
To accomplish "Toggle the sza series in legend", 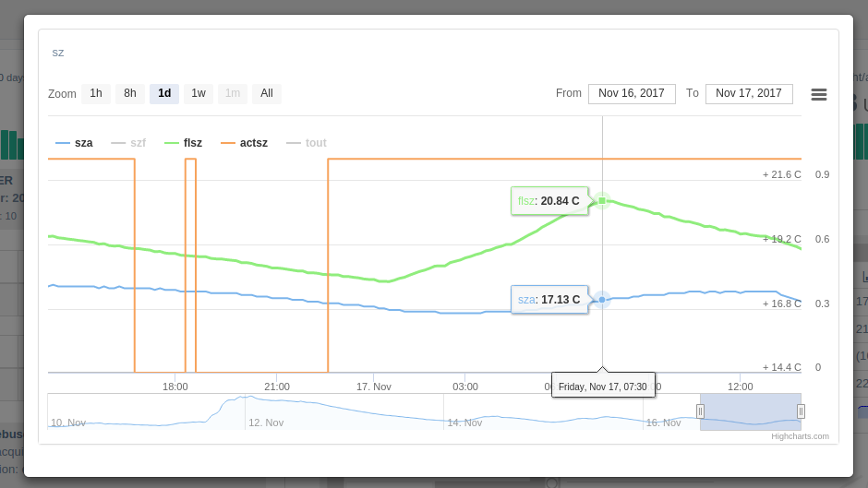I will tap(75, 143).
